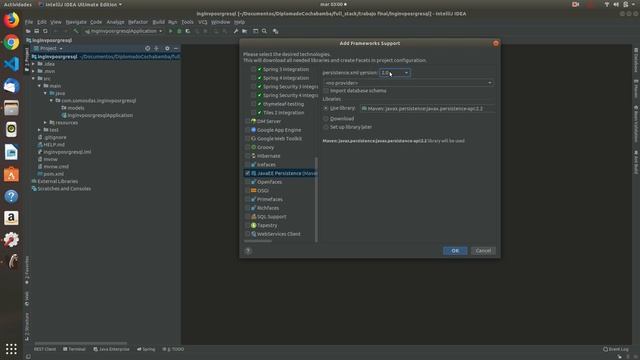Click Actividades in top bar
640x360 pixels.
click(18, 4)
